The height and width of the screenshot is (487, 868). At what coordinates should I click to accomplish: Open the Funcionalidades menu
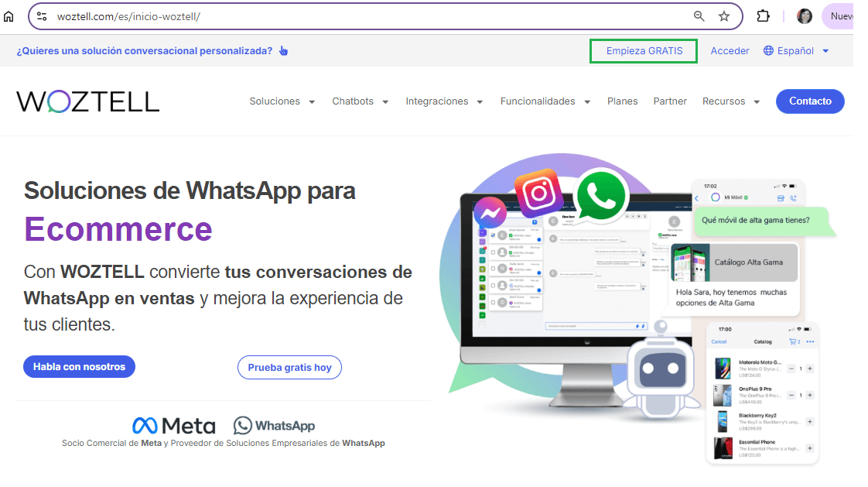pyautogui.click(x=538, y=101)
